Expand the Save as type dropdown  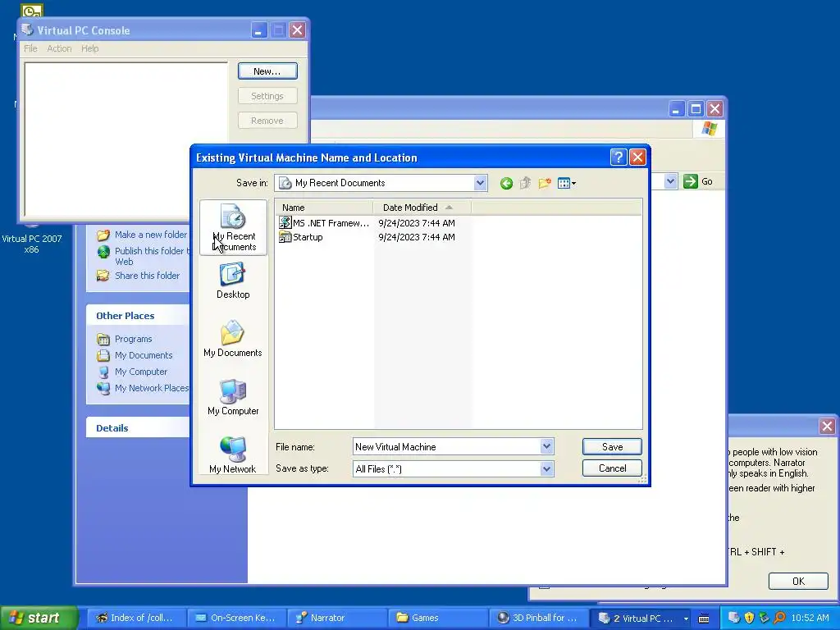pyautogui.click(x=546, y=468)
